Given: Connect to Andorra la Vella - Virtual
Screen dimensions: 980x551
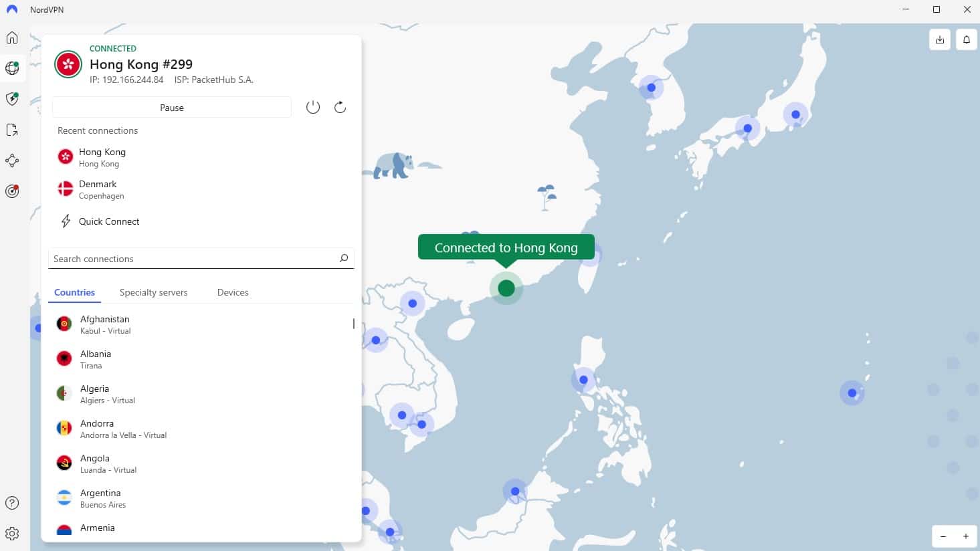Looking at the screenshot, I should 201,429.
